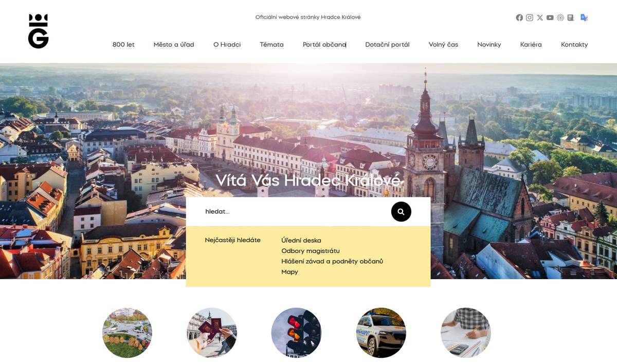
Task: Open the Úřední deska link
Action: (301, 240)
